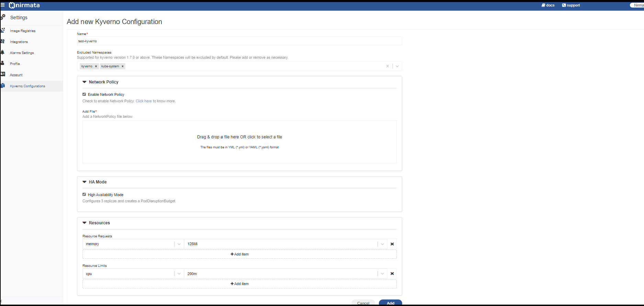The height and width of the screenshot is (306, 644).
Task: Open the hamburger navigation menu
Action: [x=3, y=5]
